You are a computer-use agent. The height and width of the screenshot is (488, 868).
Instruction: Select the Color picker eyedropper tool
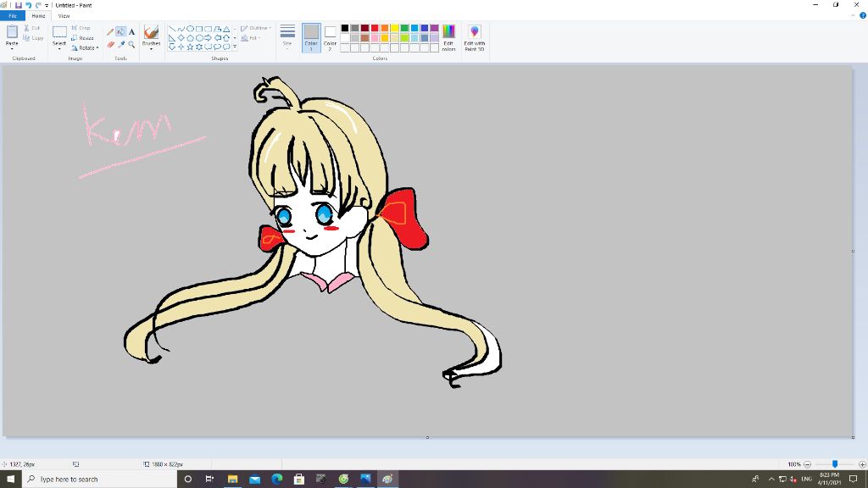pos(120,44)
